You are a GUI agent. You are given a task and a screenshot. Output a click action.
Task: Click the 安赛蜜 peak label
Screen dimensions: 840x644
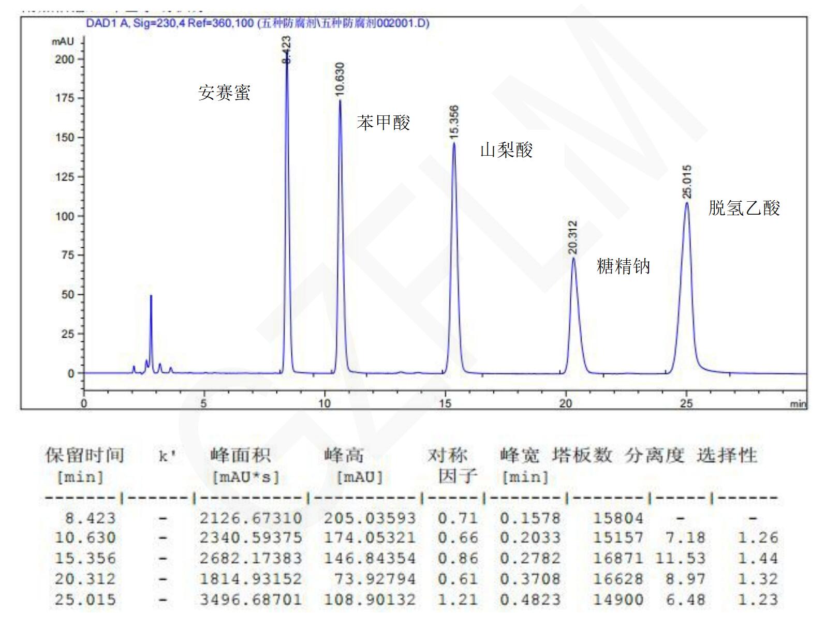[224, 93]
